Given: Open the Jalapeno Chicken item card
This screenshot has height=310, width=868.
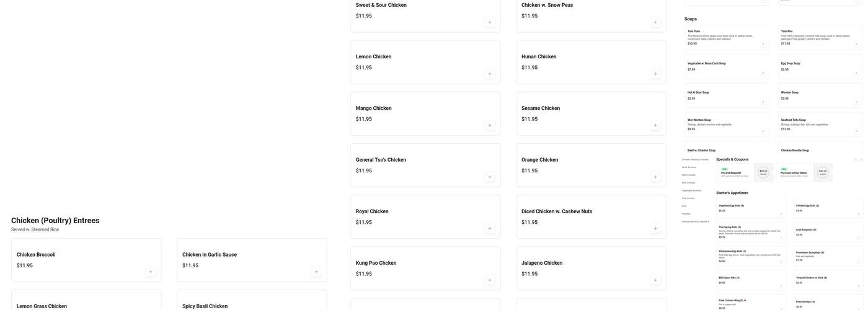Looking at the screenshot, I should [591, 268].
